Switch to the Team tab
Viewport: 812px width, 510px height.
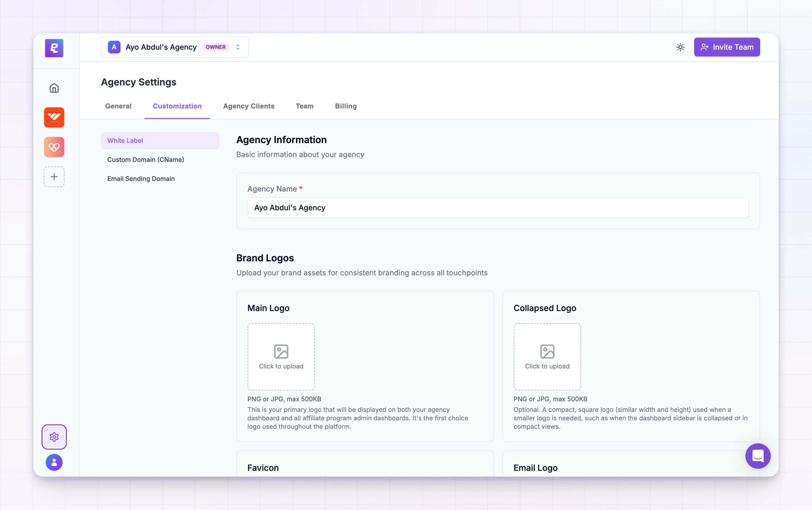point(305,106)
